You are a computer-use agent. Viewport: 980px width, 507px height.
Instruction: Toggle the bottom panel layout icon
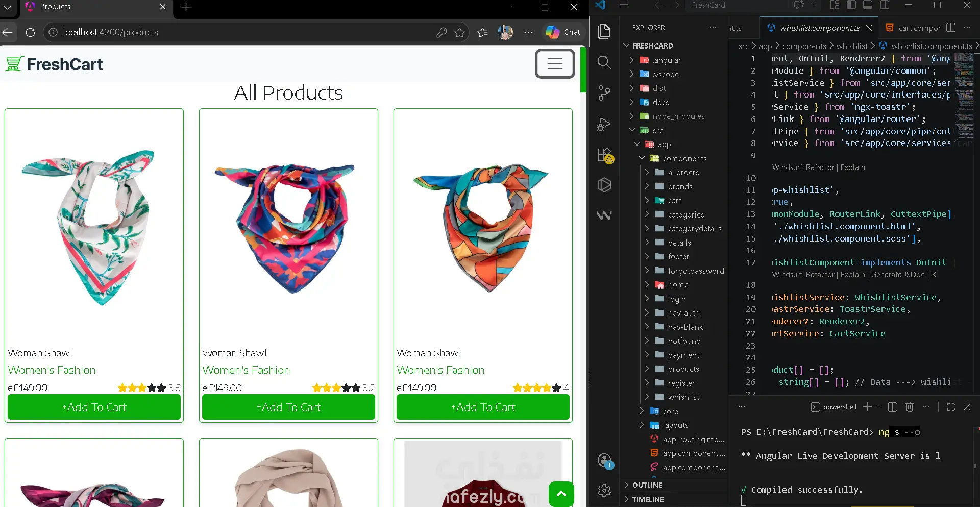868,5
